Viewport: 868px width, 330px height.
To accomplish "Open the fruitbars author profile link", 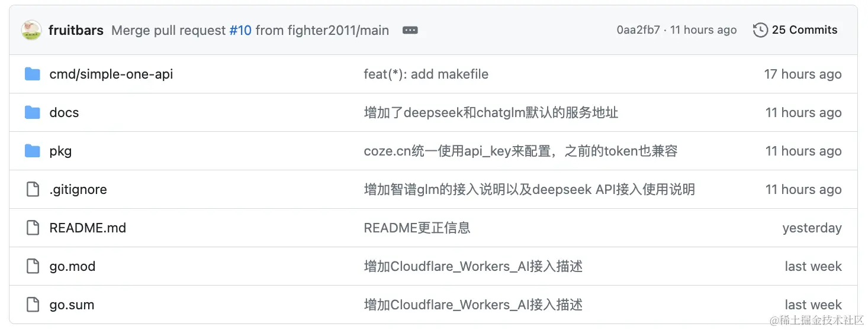I will click(76, 30).
